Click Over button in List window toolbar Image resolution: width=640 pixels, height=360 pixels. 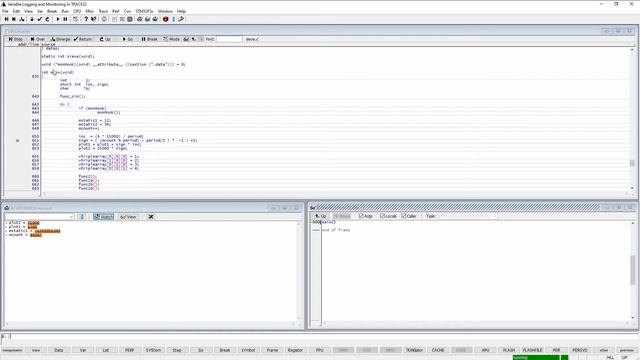38,39
